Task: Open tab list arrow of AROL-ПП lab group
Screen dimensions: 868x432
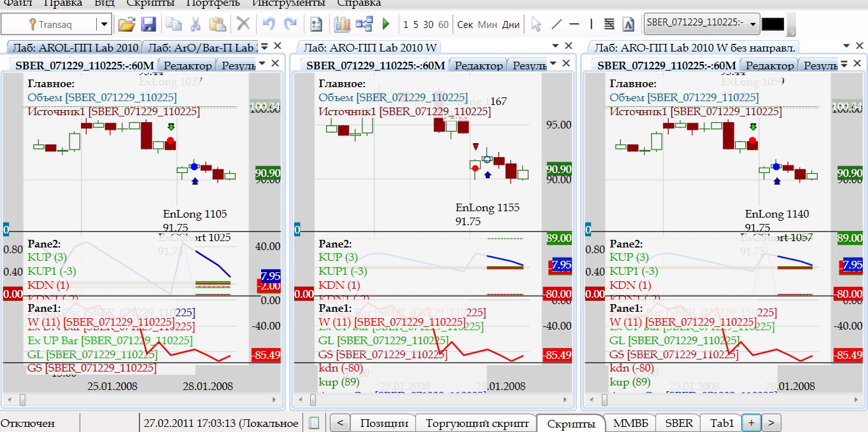Action: click(265, 46)
